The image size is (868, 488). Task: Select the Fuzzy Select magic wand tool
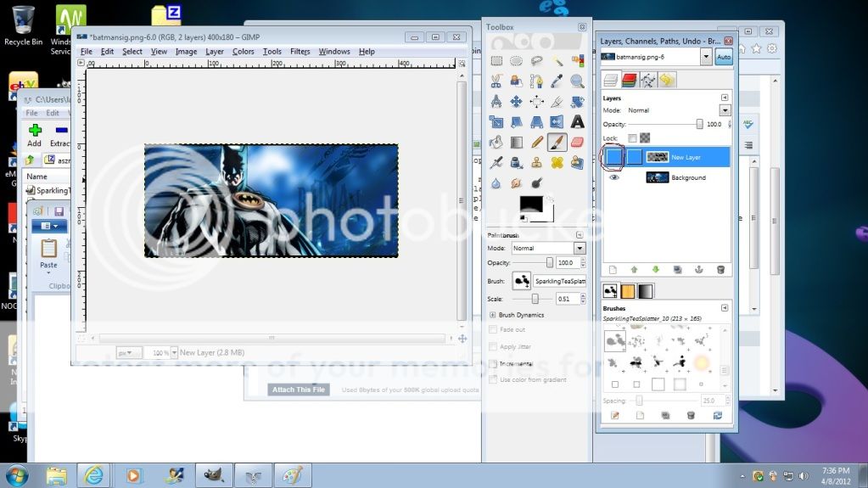point(557,61)
